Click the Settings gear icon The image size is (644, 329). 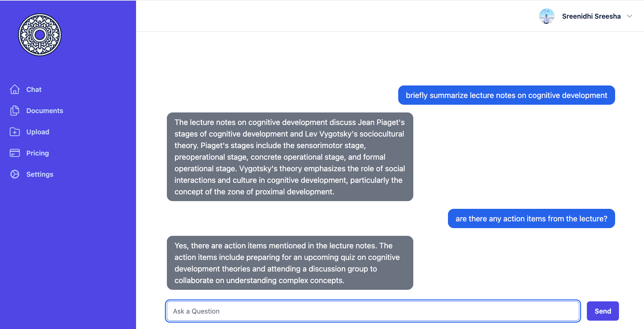coord(15,174)
